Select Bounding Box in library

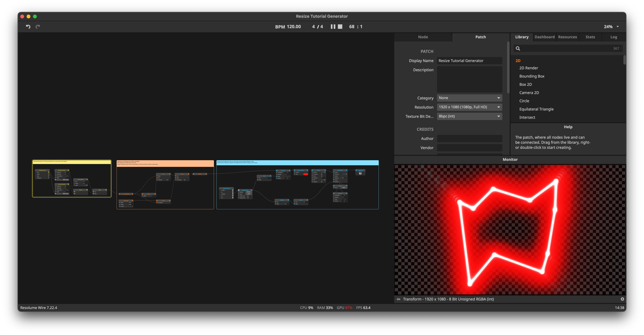point(531,76)
